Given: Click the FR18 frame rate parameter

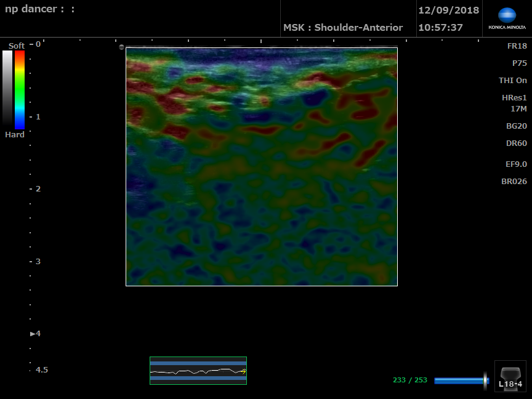Looking at the screenshot, I should 517,46.
